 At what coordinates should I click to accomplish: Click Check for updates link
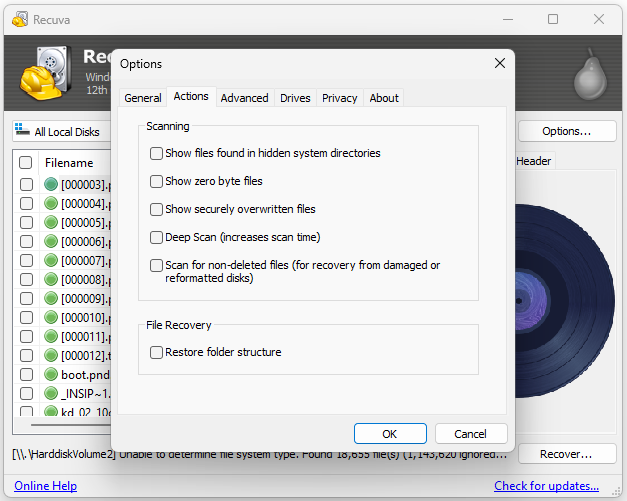click(546, 486)
